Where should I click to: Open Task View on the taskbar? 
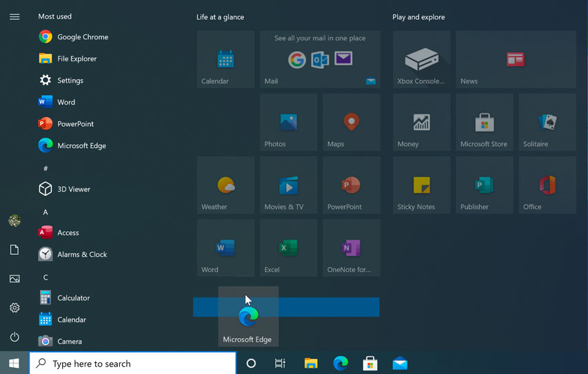click(x=280, y=364)
